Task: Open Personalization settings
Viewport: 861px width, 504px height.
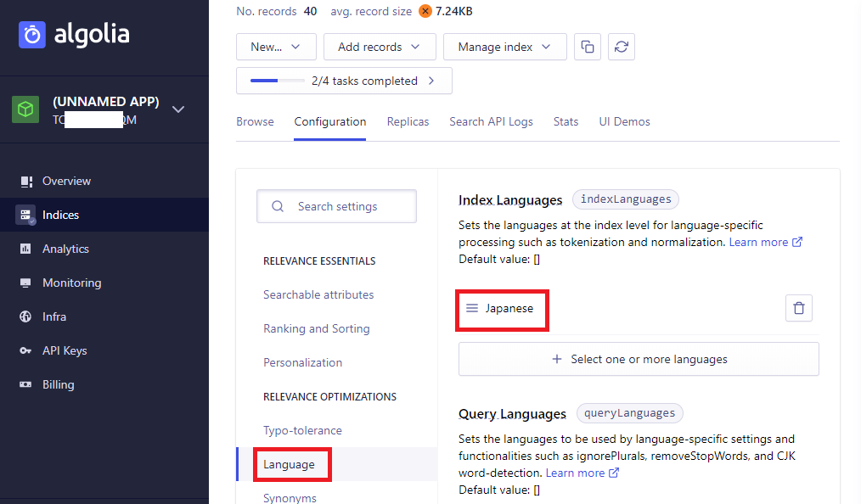Action: [302, 363]
